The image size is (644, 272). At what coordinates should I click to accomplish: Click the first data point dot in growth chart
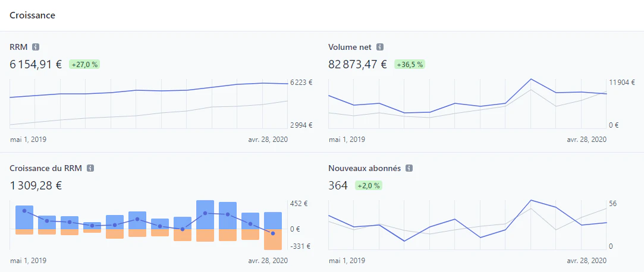click(24, 210)
